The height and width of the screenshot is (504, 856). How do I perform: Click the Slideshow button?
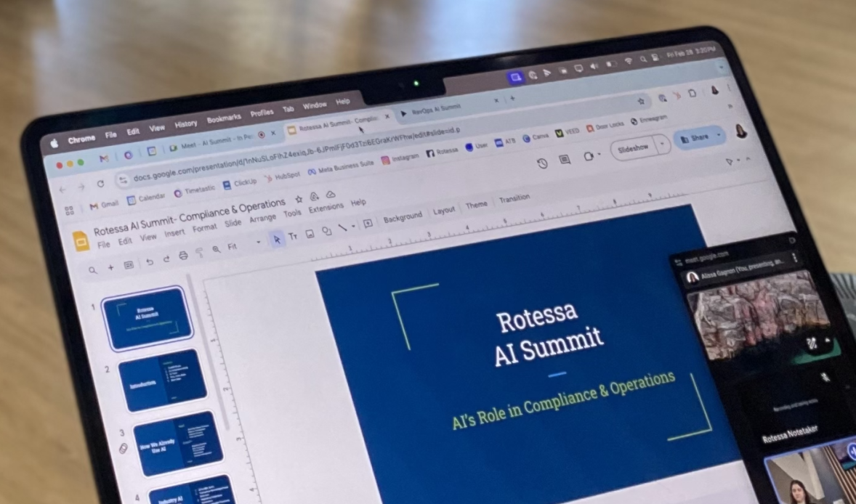pyautogui.click(x=633, y=148)
